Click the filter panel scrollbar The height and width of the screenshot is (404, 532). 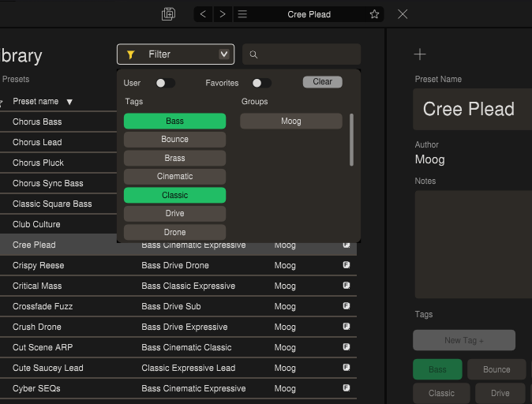[351, 140]
